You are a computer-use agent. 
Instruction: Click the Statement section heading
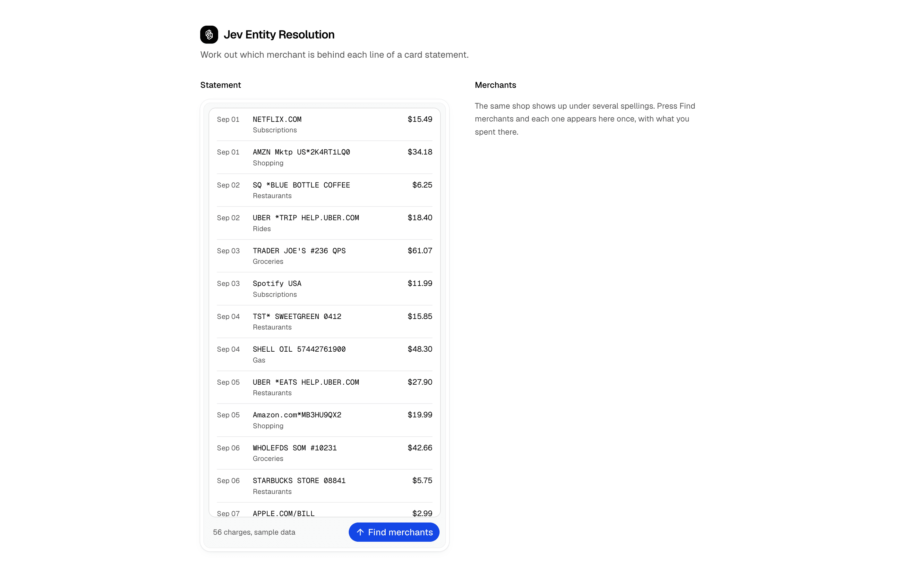[220, 85]
